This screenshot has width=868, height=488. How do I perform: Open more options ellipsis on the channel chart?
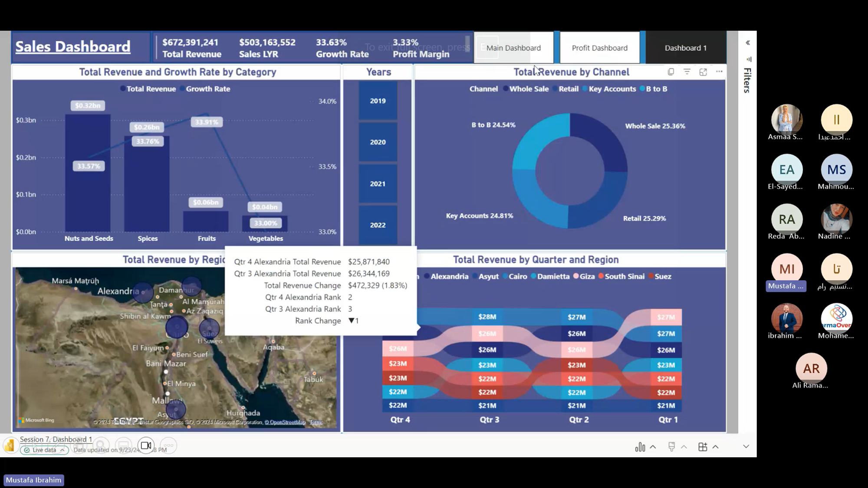[x=719, y=72]
